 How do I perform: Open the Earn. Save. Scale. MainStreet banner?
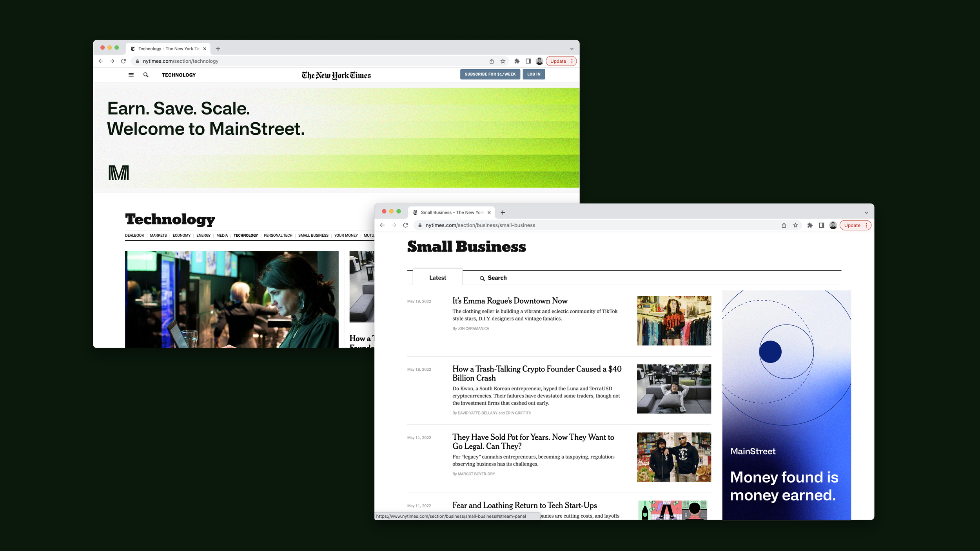pos(336,138)
